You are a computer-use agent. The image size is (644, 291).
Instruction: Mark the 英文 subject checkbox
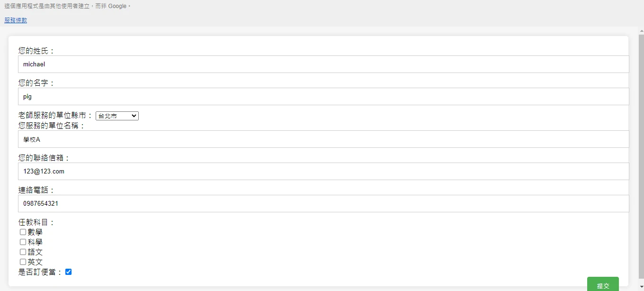[x=23, y=262]
